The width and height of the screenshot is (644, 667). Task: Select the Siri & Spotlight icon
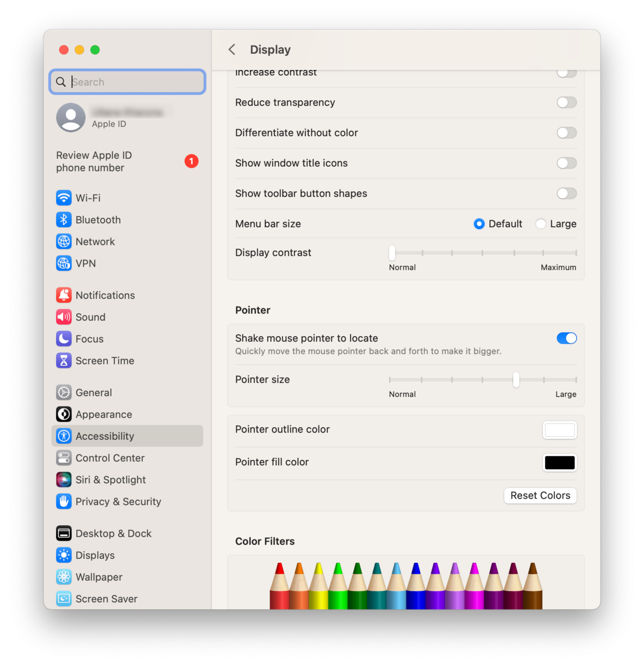(64, 480)
